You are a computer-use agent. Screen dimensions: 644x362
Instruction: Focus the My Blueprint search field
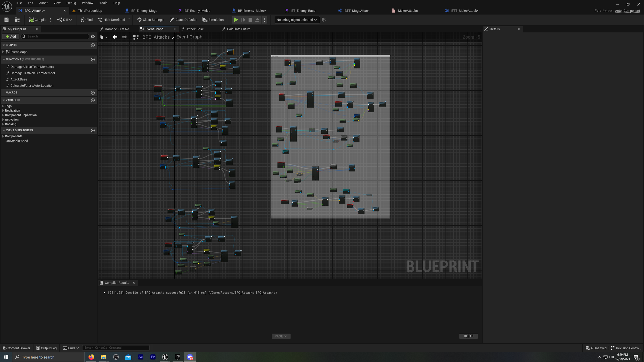click(55, 36)
